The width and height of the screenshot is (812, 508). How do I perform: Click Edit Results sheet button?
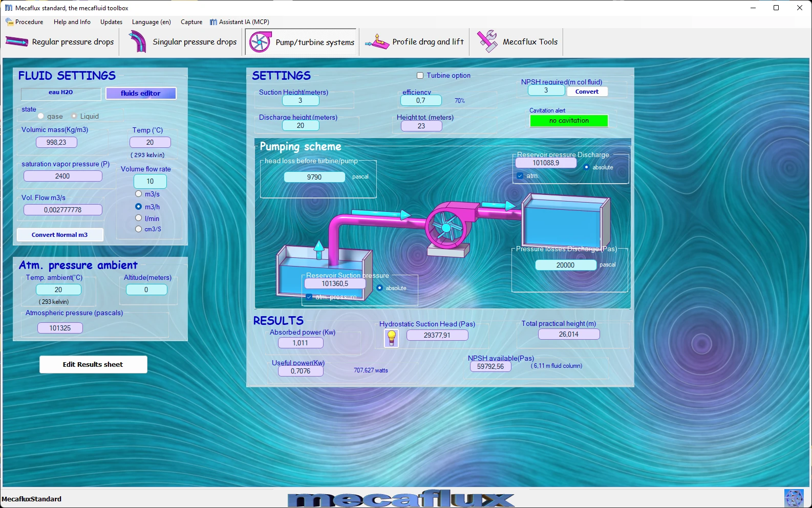(x=93, y=364)
